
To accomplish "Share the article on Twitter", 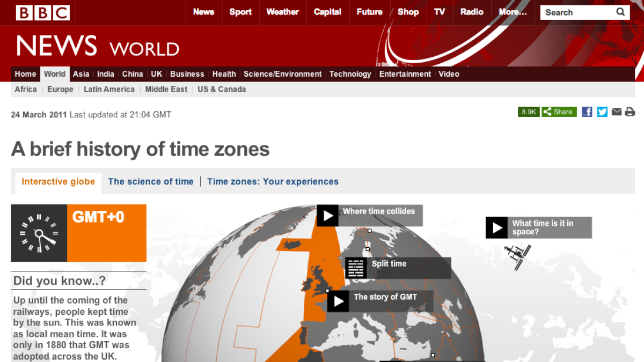I will (602, 112).
